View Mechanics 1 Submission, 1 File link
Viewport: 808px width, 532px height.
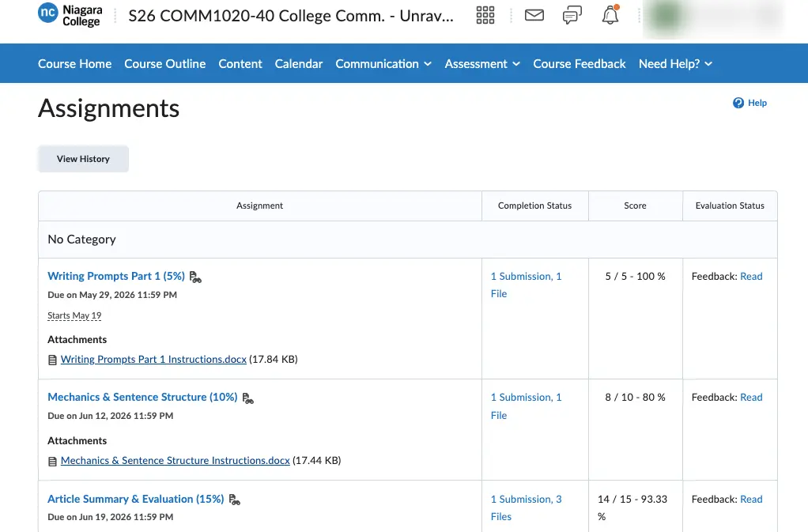tap(526, 406)
